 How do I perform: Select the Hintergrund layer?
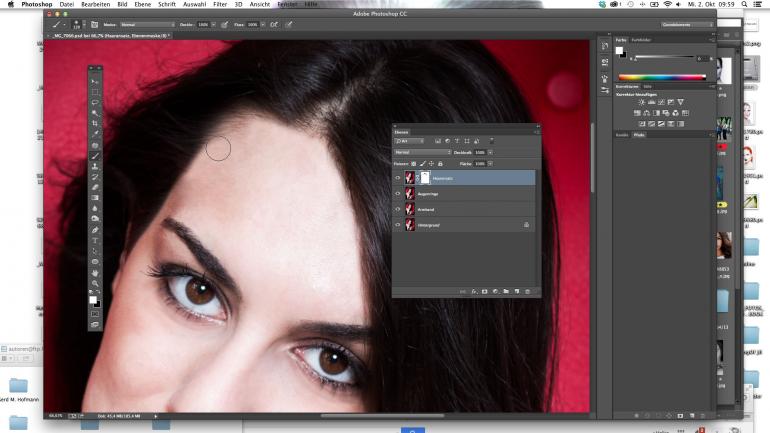(465, 225)
